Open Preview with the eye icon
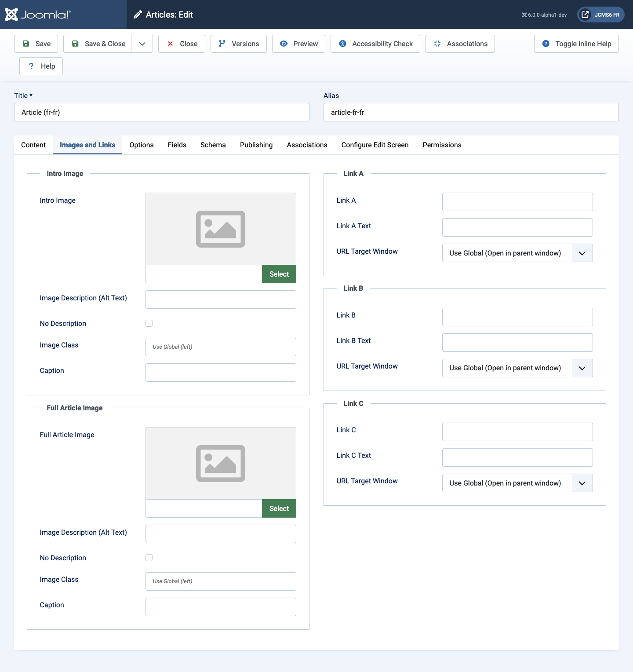The width and height of the screenshot is (633, 672). (298, 44)
